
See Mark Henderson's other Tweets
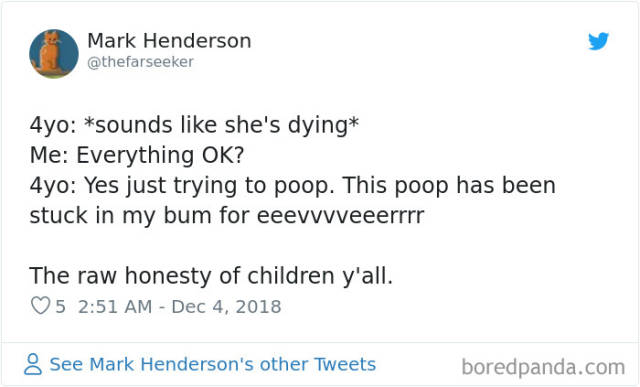(x=212, y=364)
